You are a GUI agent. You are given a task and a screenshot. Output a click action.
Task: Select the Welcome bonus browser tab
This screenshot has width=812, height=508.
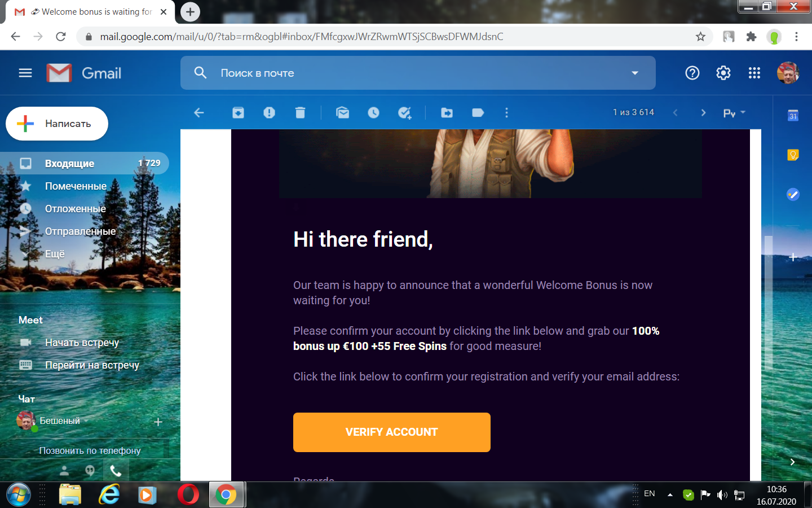click(90, 12)
